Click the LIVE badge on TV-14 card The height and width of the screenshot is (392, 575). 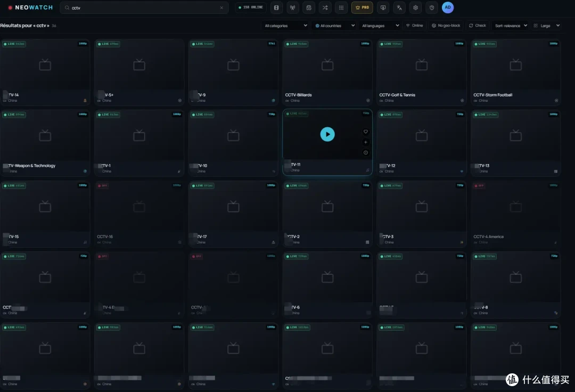[x=14, y=44]
